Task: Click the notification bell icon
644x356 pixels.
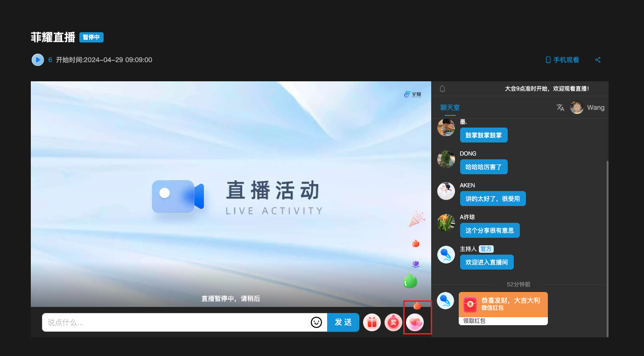Action: (x=442, y=89)
